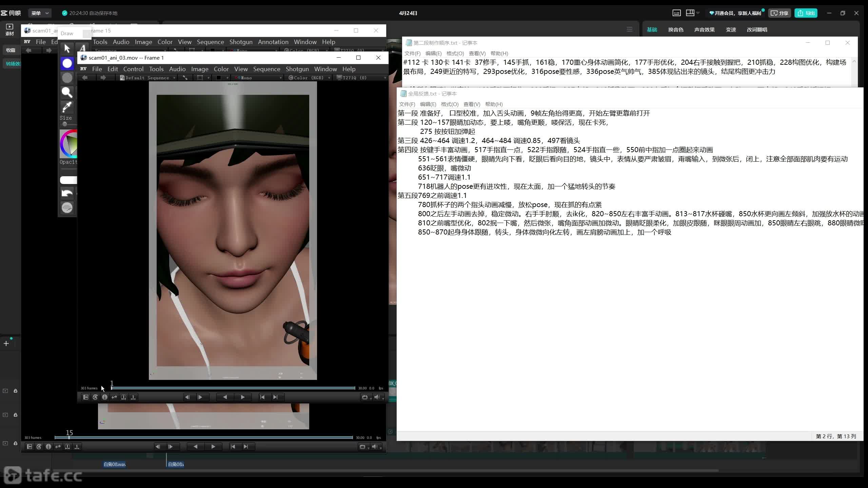This screenshot has width=868, height=488.
Task: Toggle audio mute in front RV window
Action: (377, 397)
